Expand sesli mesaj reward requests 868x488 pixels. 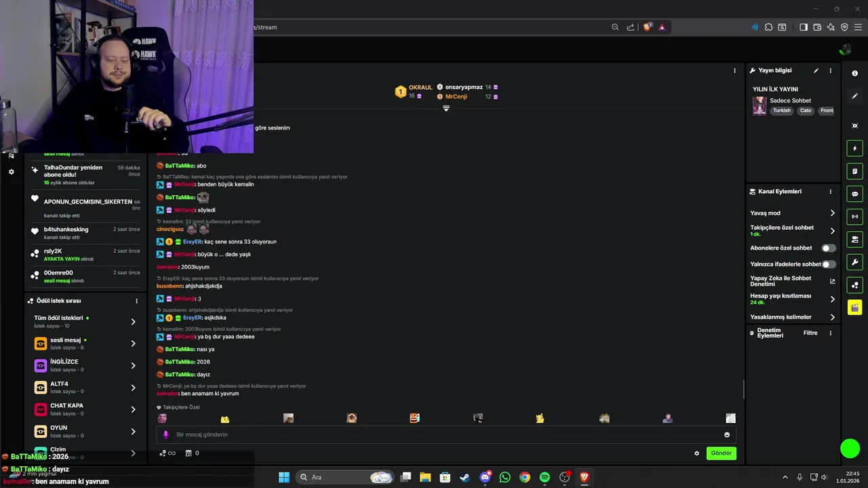coord(133,344)
